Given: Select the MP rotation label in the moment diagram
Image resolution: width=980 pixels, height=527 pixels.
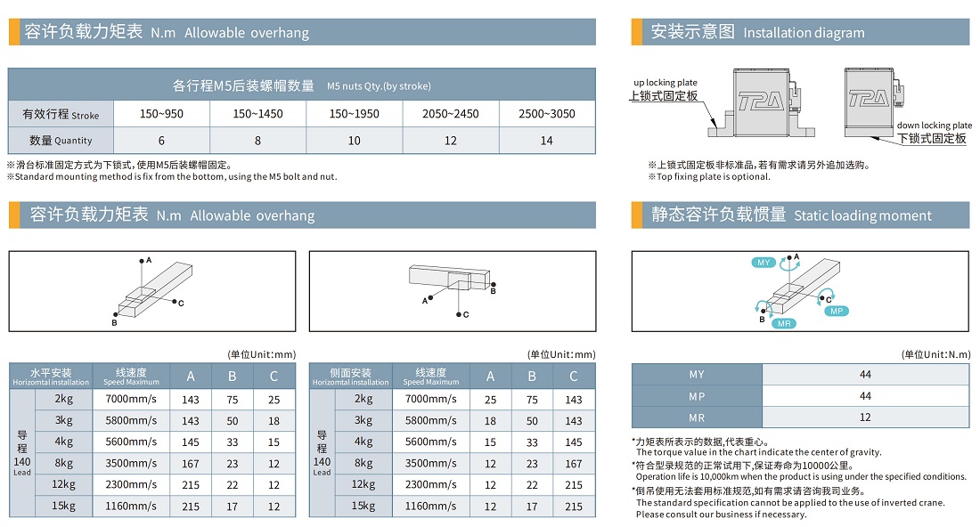Looking at the screenshot, I should pos(836,311).
